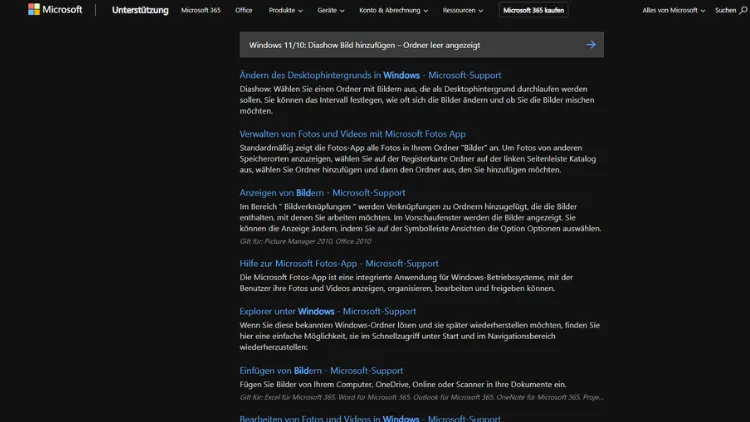The width and height of the screenshot is (750, 422).
Task: Open the Office menu item
Action: click(243, 10)
